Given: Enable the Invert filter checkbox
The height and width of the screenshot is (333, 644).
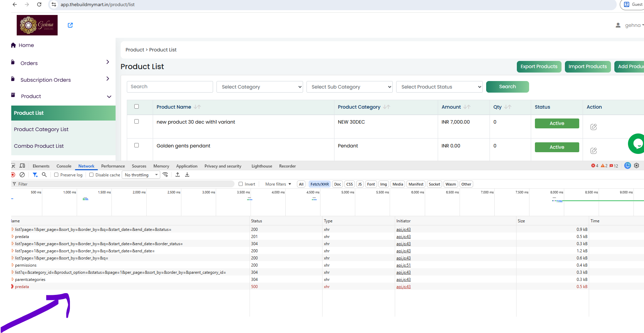Looking at the screenshot, I should [x=241, y=184].
